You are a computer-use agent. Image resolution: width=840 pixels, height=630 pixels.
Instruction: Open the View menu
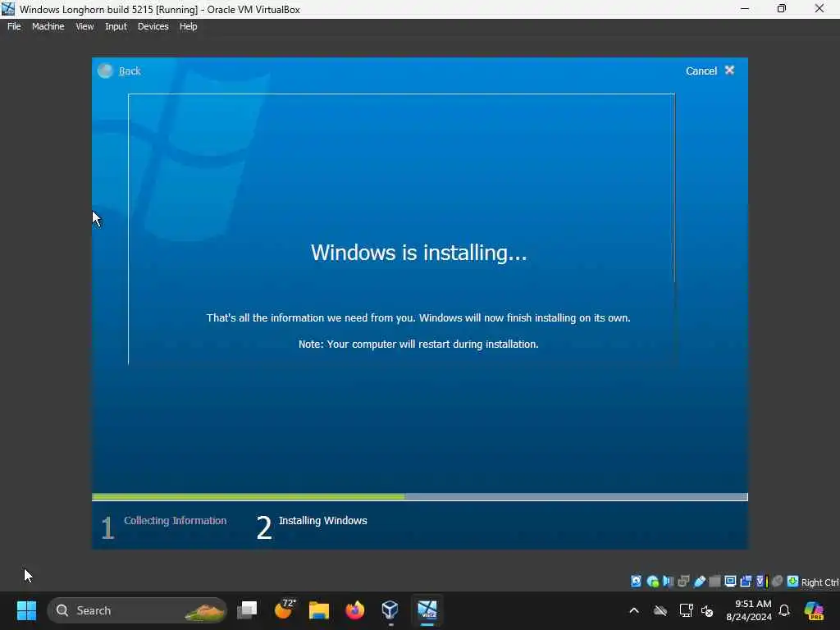pyautogui.click(x=84, y=26)
